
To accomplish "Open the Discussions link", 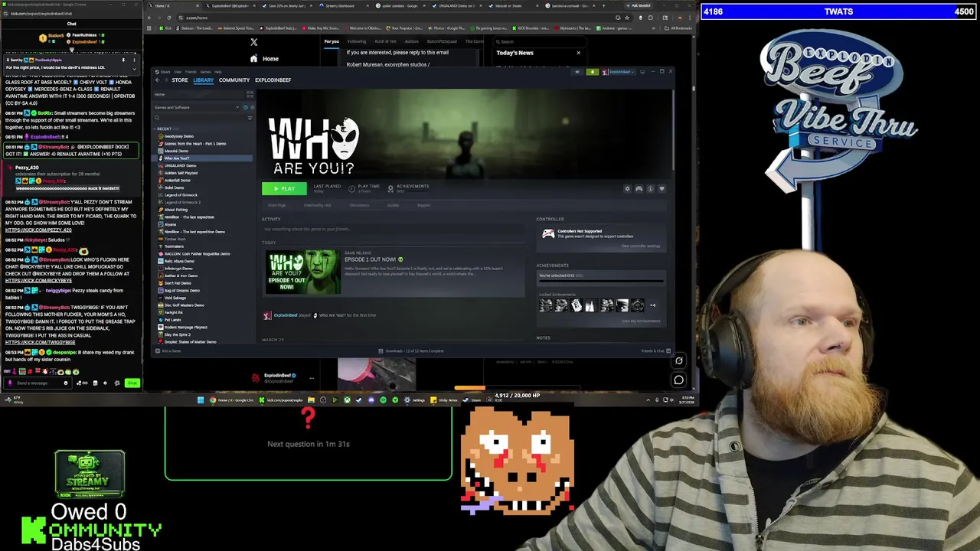I will click(359, 205).
